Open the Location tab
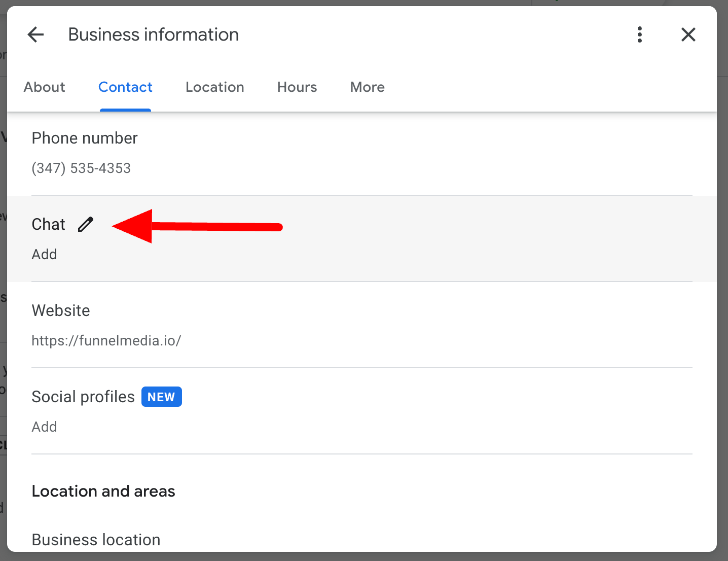Viewport: 728px width, 561px height. point(214,87)
